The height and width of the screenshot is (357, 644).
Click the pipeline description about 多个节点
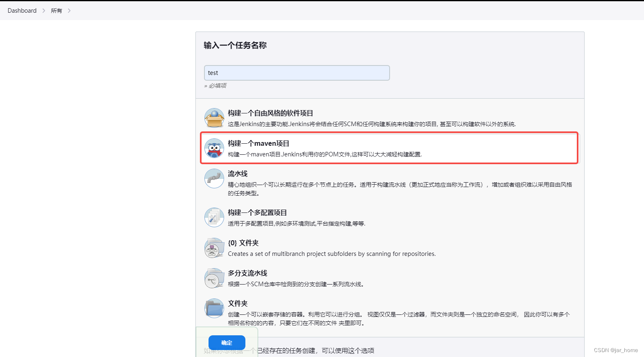click(400, 189)
